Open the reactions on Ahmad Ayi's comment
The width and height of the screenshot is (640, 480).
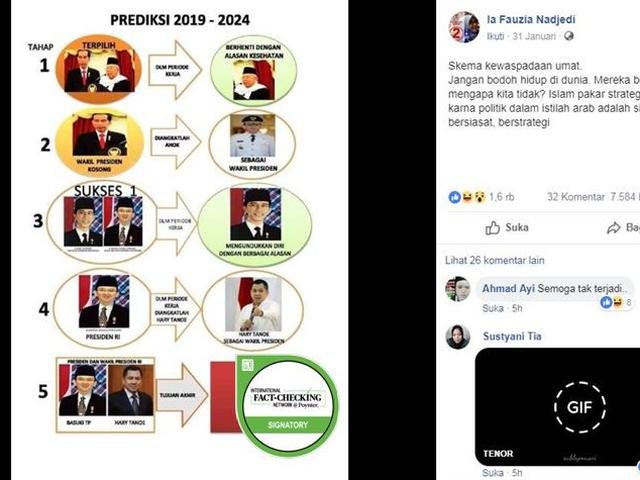pyautogui.click(x=616, y=302)
